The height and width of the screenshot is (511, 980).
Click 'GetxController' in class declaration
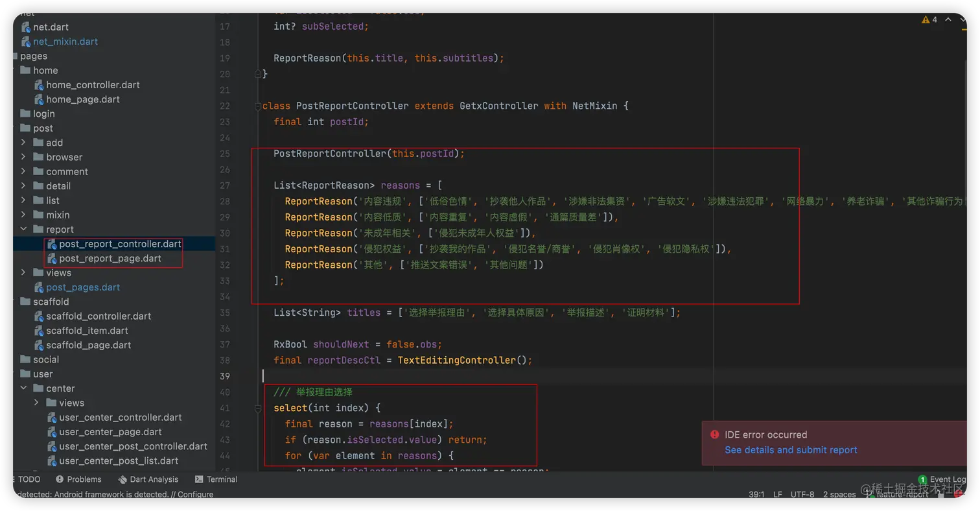click(498, 106)
